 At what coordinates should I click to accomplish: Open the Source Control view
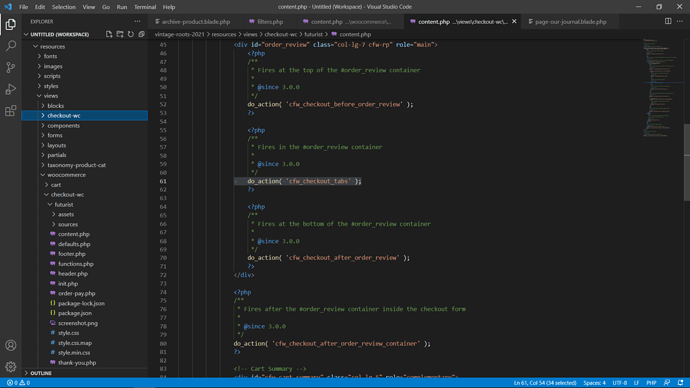(x=11, y=67)
